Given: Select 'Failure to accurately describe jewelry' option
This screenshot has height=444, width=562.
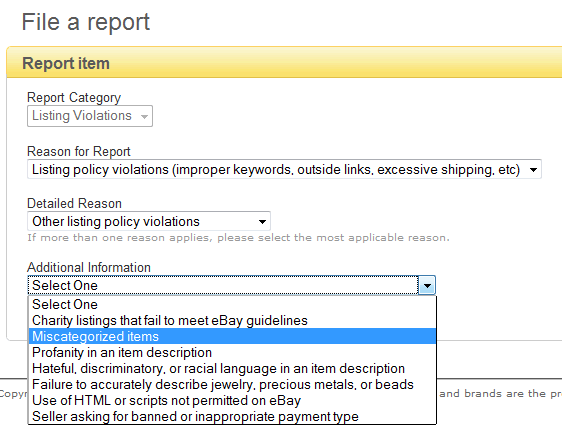Looking at the screenshot, I should tap(232, 384).
